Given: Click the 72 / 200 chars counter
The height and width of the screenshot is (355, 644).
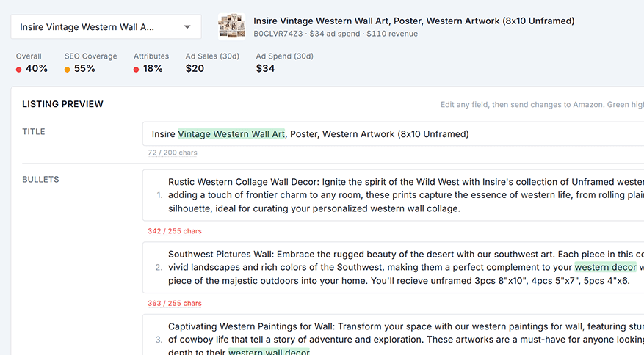Looking at the screenshot, I should (173, 153).
